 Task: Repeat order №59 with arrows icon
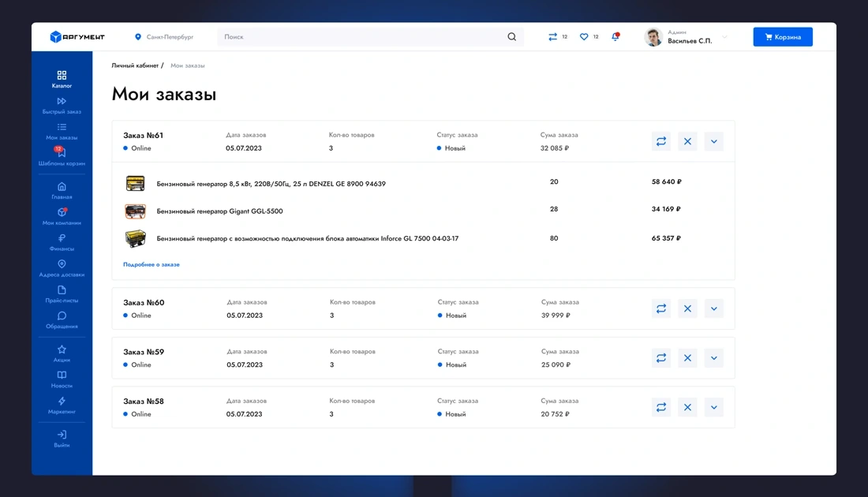click(661, 357)
